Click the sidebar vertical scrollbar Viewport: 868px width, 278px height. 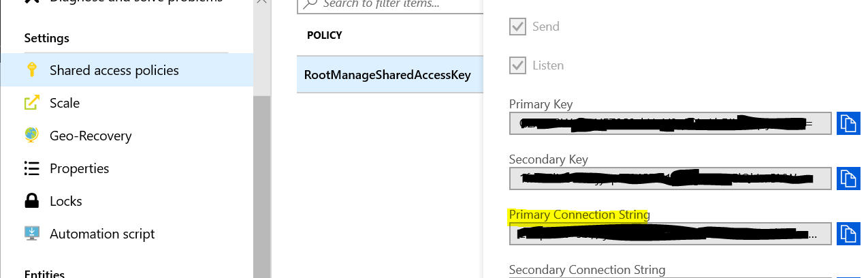coord(261,186)
